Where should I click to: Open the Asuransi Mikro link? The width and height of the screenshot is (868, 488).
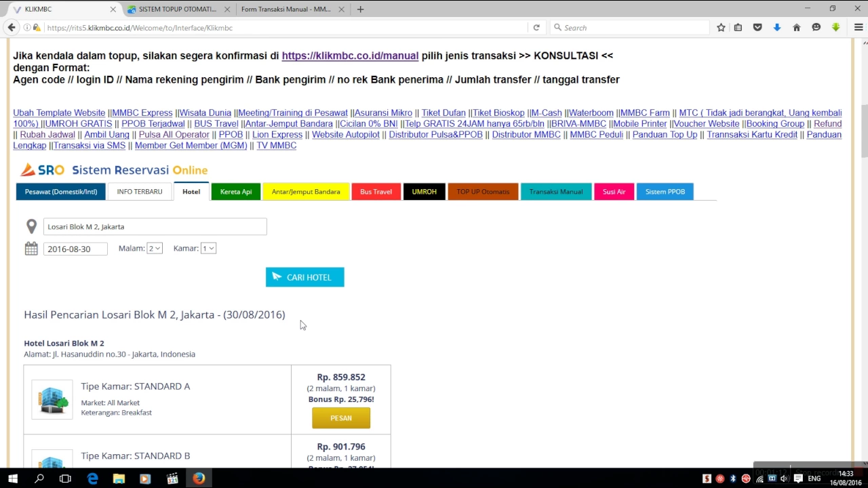coord(383,113)
